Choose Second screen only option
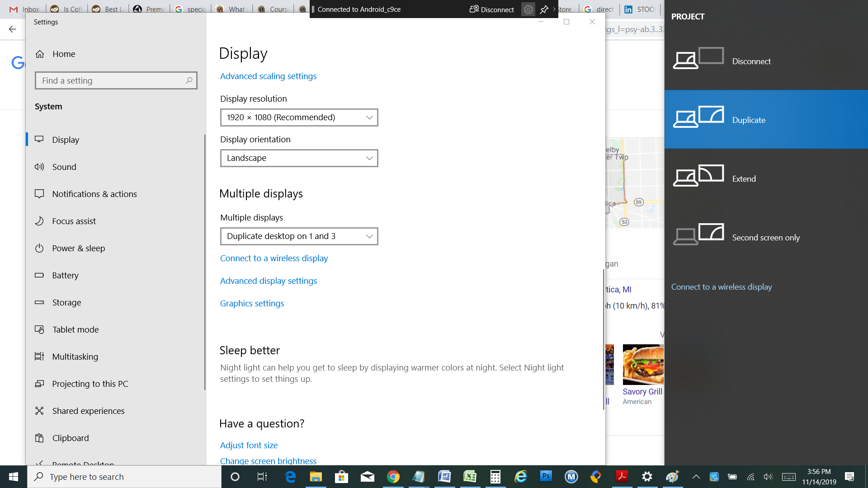868x488 pixels. pyautogui.click(x=766, y=237)
